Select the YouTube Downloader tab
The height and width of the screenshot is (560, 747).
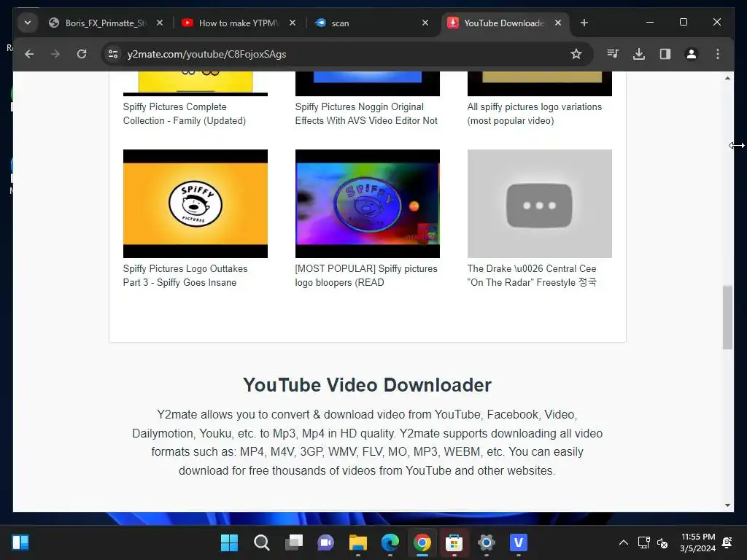click(503, 23)
